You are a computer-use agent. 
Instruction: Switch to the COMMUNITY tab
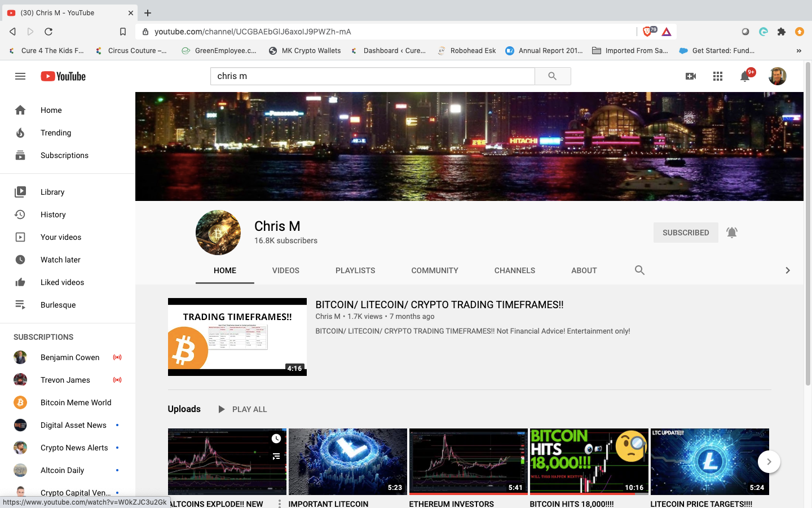[x=435, y=270]
